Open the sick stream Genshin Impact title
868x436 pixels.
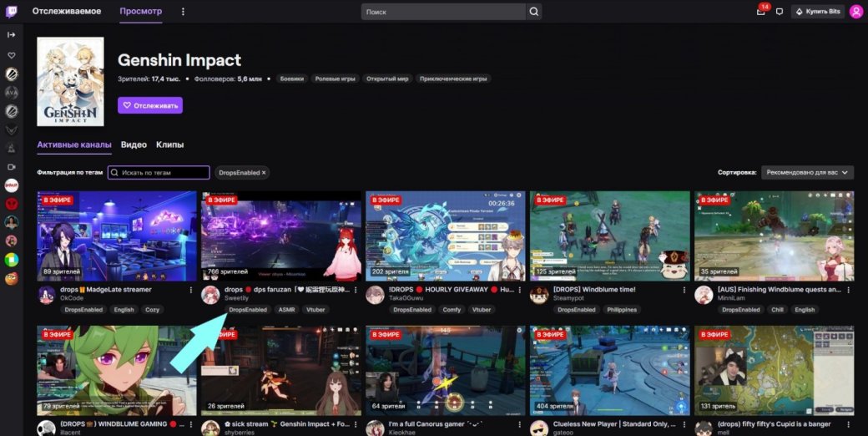[287, 424]
